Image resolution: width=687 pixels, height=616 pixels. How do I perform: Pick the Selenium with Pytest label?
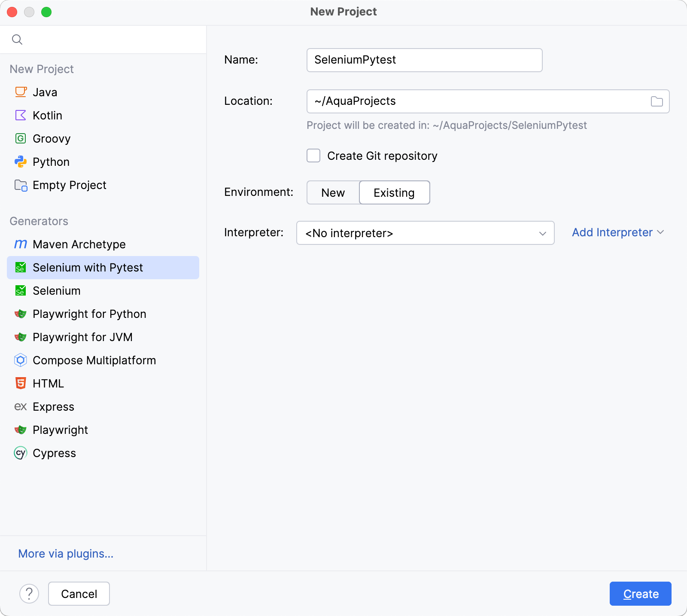[x=88, y=268]
